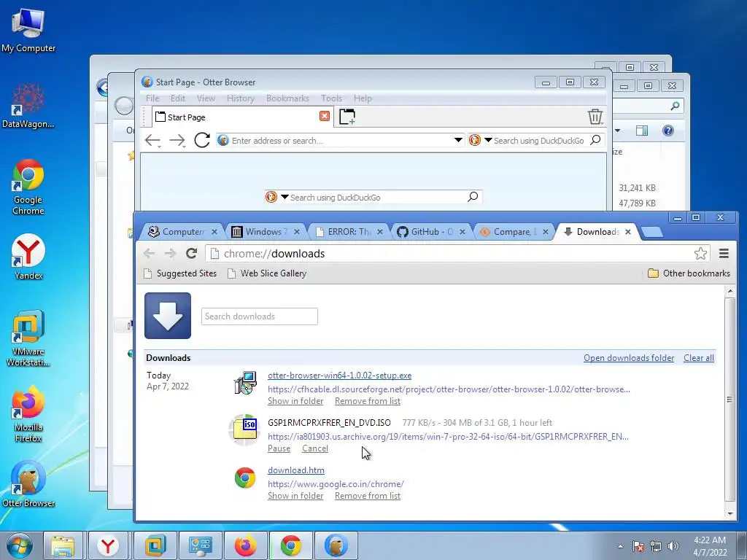Image resolution: width=747 pixels, height=560 pixels.
Task: Open Otter History menu
Action: point(241,98)
